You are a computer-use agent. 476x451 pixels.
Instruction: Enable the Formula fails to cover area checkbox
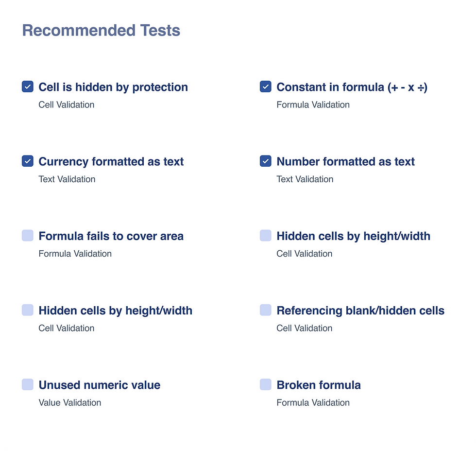coord(28,236)
